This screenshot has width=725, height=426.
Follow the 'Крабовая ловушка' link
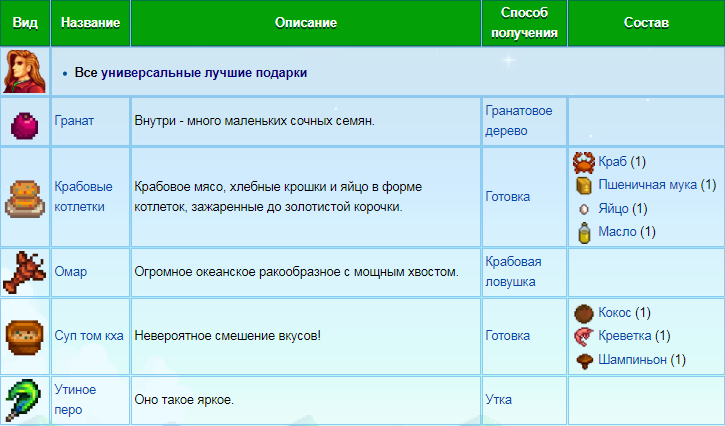pyautogui.click(x=513, y=272)
